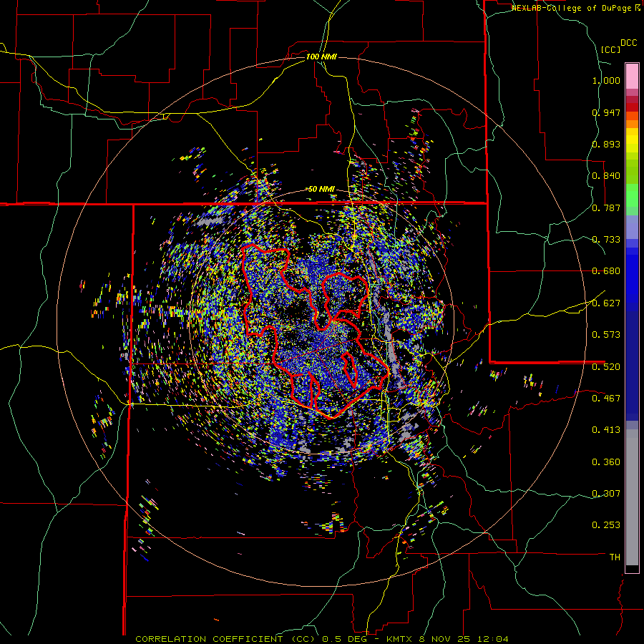Click the 0.627 scale value
Screen dimensions: 644x644
click(606, 303)
